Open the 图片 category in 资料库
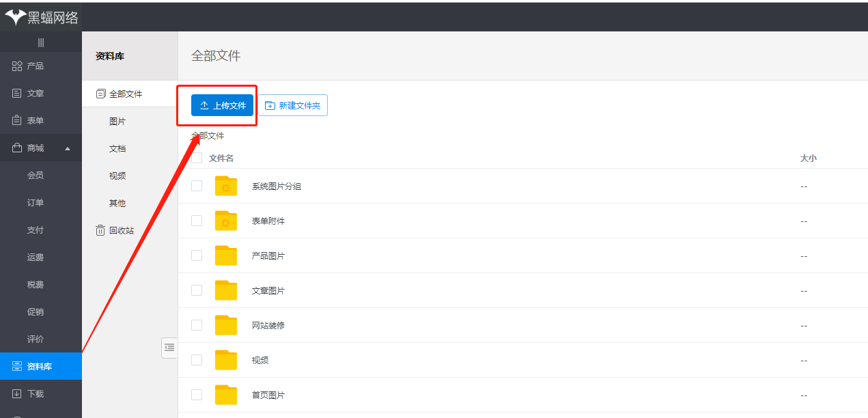 [x=117, y=122]
